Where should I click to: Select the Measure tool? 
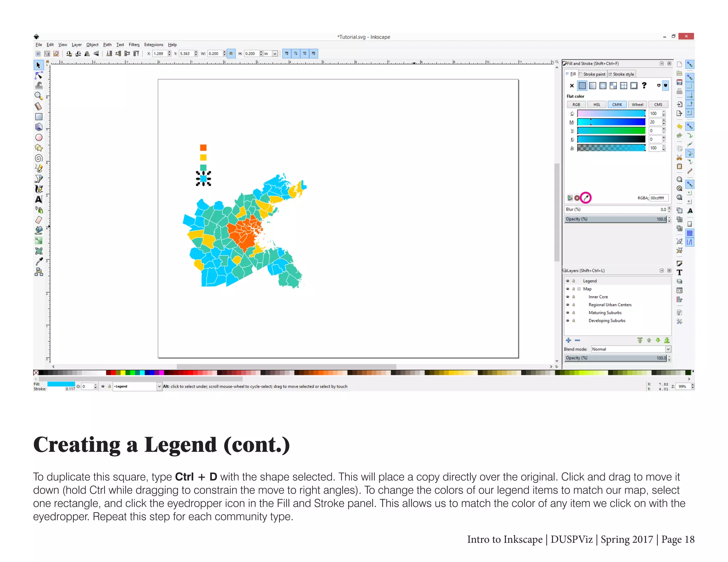pos(38,106)
